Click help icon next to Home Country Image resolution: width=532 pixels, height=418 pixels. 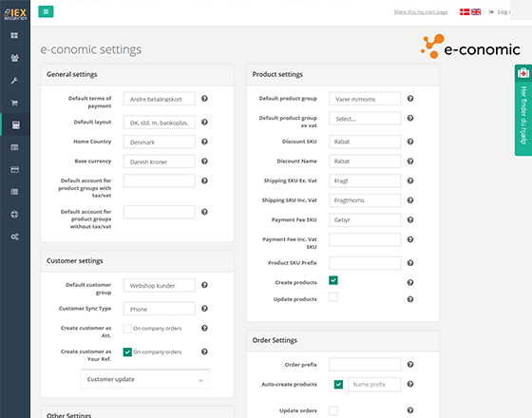(204, 142)
